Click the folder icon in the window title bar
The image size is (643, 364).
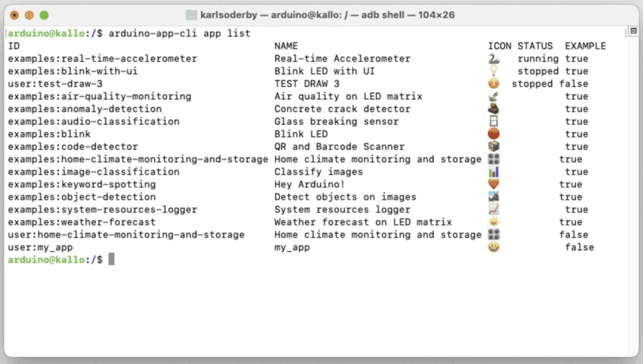(x=192, y=15)
